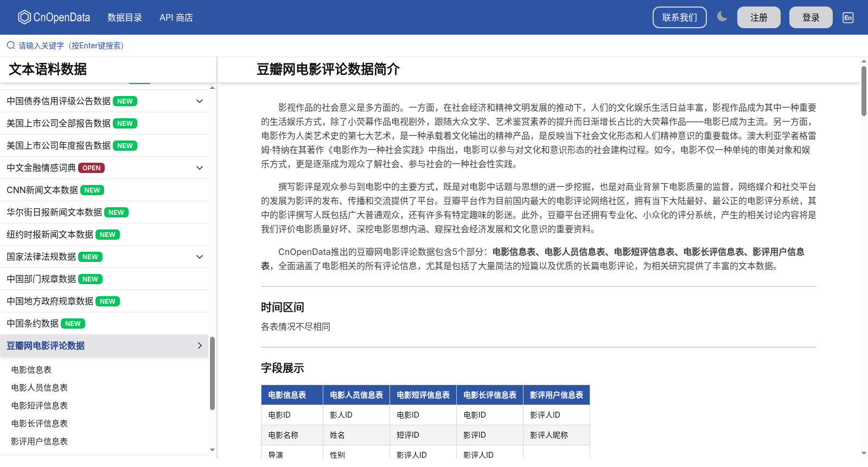The height and width of the screenshot is (467, 868).
Task: Open API 商店 menu
Action: click(176, 17)
